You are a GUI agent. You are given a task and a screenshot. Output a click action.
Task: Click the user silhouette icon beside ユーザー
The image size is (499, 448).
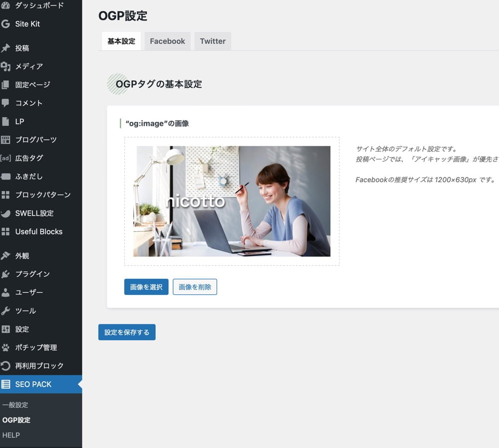click(x=5, y=292)
